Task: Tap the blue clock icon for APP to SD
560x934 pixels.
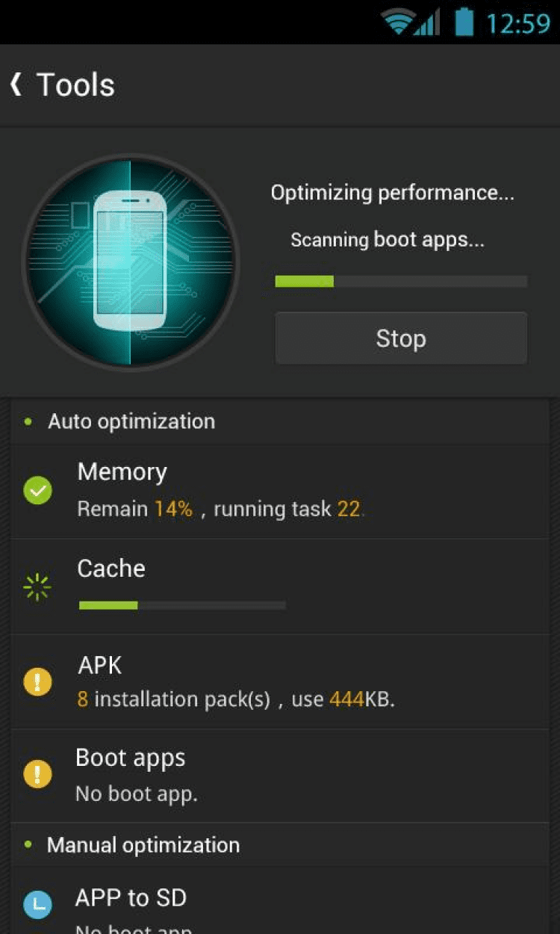Action: pyautogui.click(x=37, y=904)
